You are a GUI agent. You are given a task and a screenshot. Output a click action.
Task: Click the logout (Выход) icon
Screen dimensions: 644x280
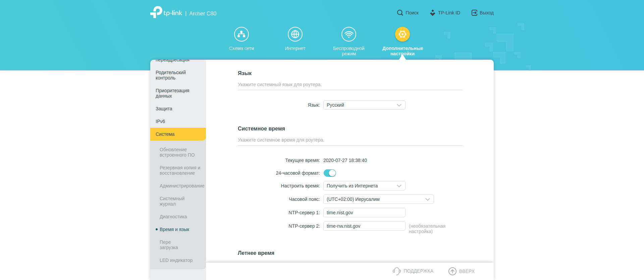point(474,13)
